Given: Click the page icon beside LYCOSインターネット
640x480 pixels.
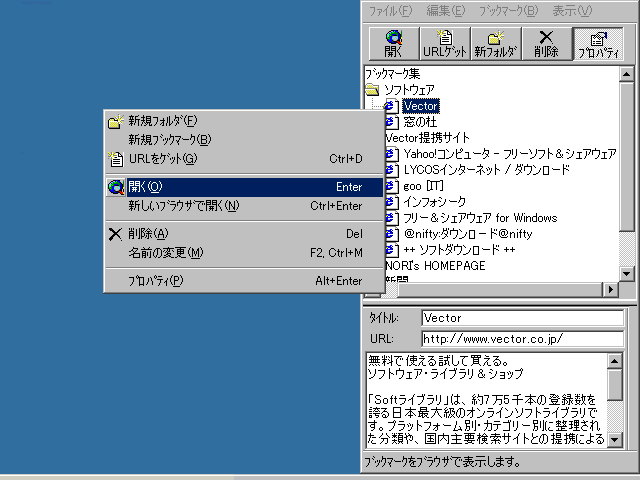Looking at the screenshot, I should click(x=392, y=170).
